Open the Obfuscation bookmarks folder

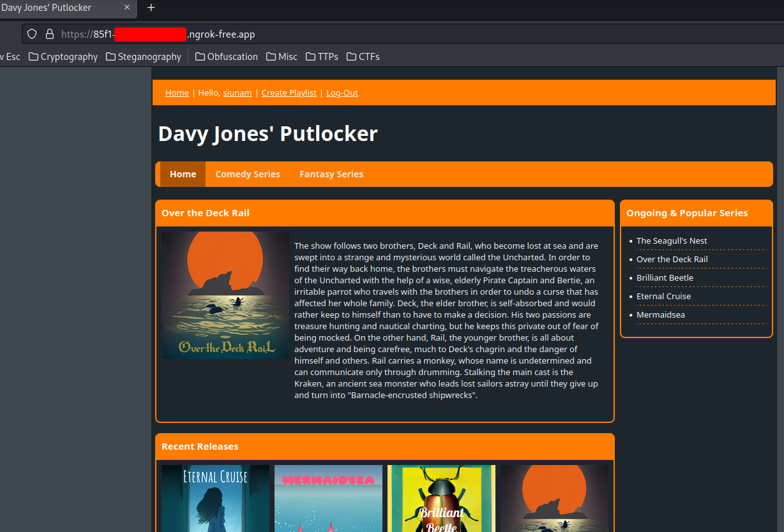click(x=227, y=57)
